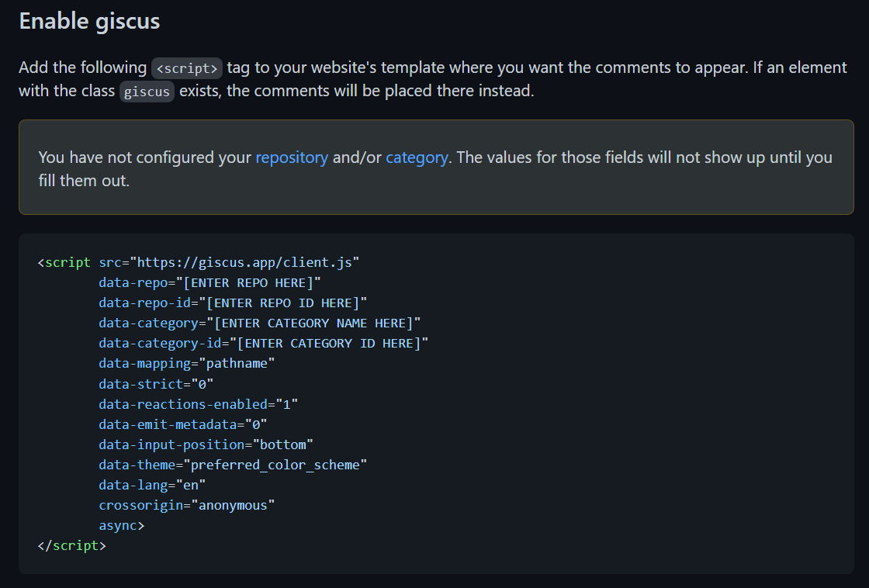Viewport: 869px width, 588px height.
Task: Click the data-emit-metadata="0" line
Action: 182,424
